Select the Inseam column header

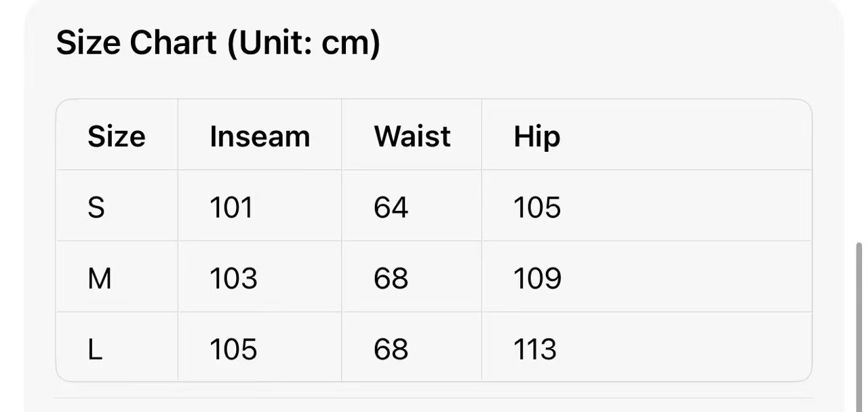pyautogui.click(x=260, y=136)
